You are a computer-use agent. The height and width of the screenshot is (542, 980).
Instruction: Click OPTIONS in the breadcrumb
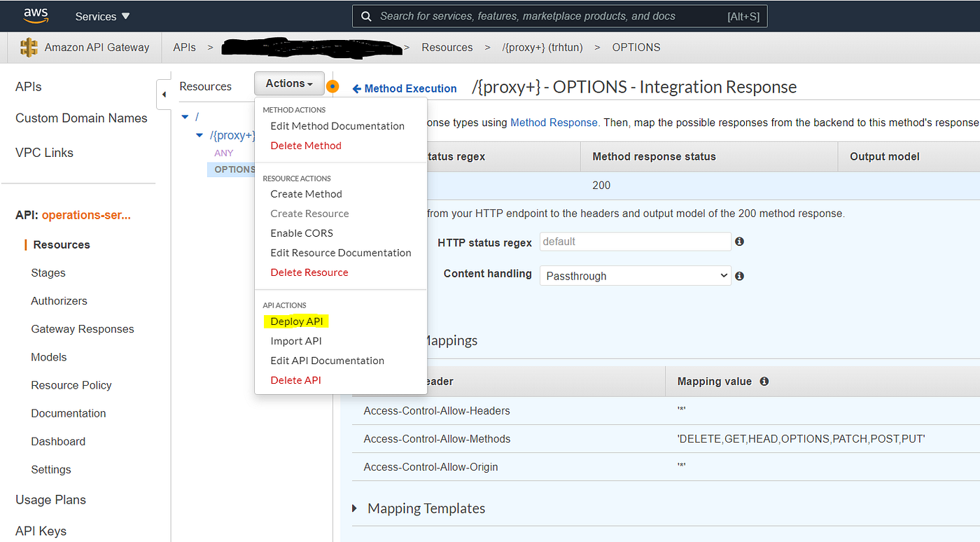click(x=636, y=48)
